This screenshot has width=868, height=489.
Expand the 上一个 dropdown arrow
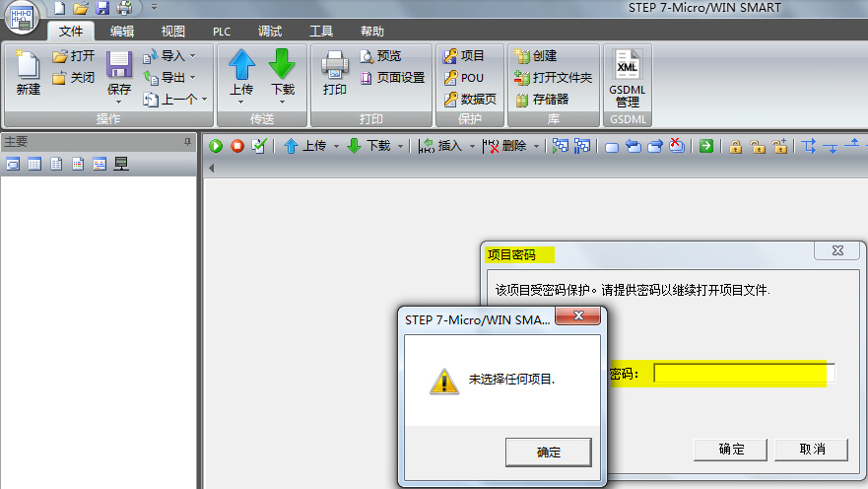click(204, 99)
